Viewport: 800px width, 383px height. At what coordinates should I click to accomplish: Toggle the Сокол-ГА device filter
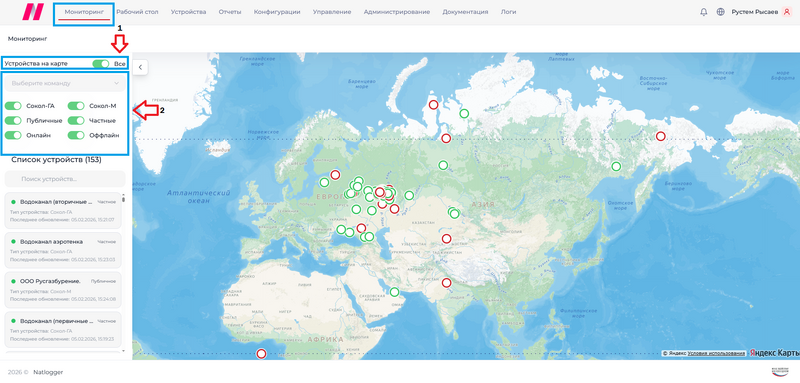click(13, 106)
